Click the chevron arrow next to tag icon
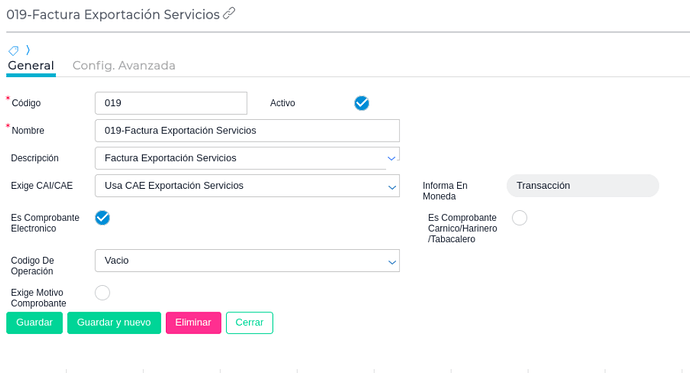This screenshot has height=373, width=690. pyautogui.click(x=28, y=50)
